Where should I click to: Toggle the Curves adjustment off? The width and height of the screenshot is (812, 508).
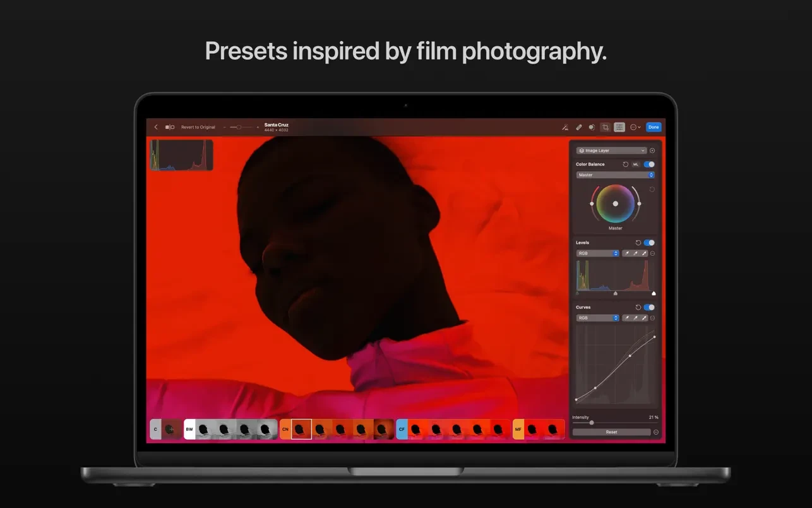[x=649, y=307]
